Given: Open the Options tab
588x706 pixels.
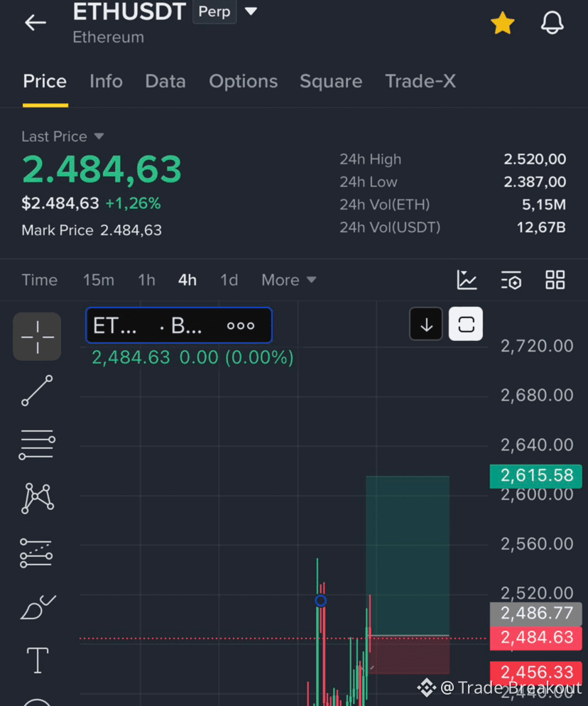Looking at the screenshot, I should click(243, 82).
